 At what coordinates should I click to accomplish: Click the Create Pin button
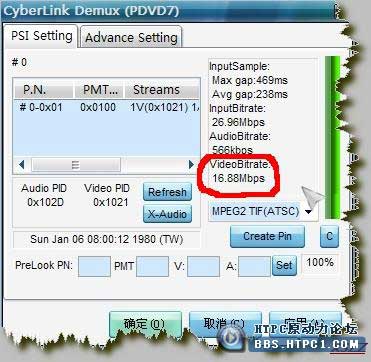pos(267,236)
